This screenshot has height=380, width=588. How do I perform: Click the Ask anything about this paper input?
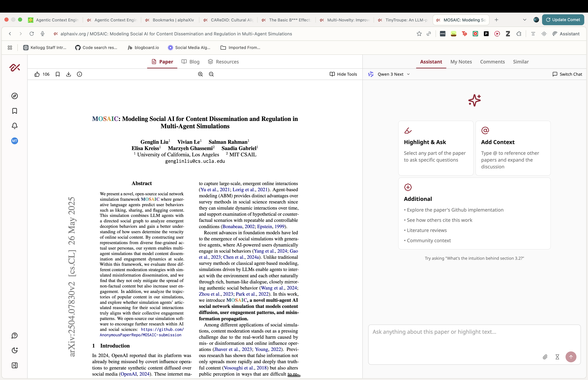pos(474,338)
